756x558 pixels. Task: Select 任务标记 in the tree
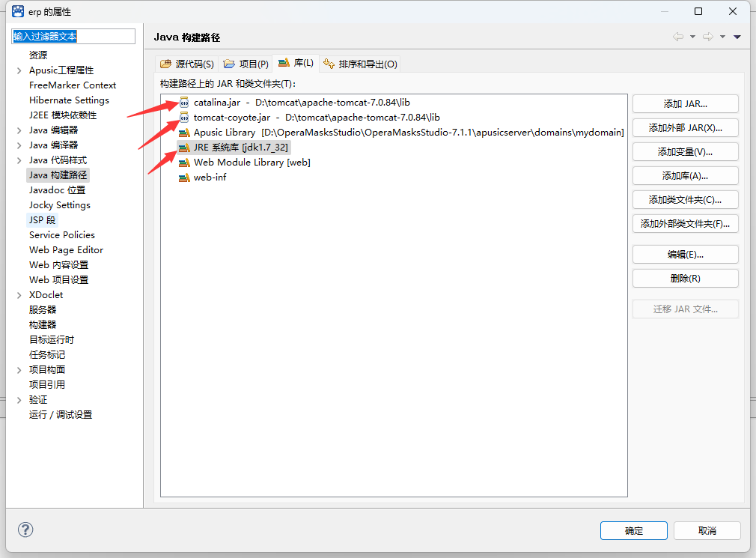coord(46,355)
